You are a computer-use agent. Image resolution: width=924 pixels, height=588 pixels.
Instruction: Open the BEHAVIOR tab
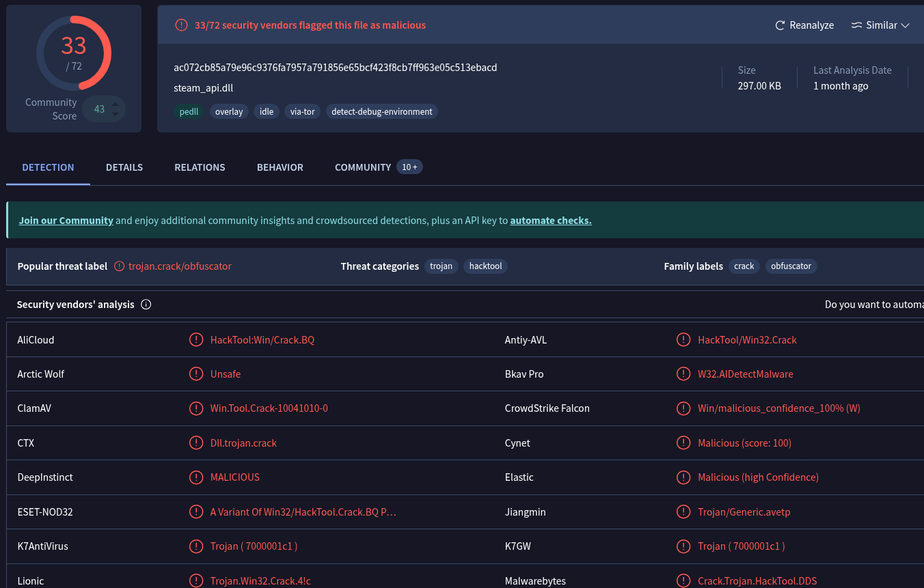[x=280, y=167]
